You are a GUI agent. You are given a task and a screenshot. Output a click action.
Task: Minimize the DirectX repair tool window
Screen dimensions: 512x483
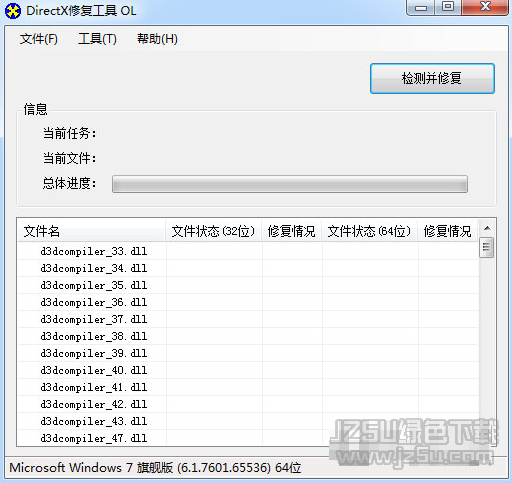point(421,8)
